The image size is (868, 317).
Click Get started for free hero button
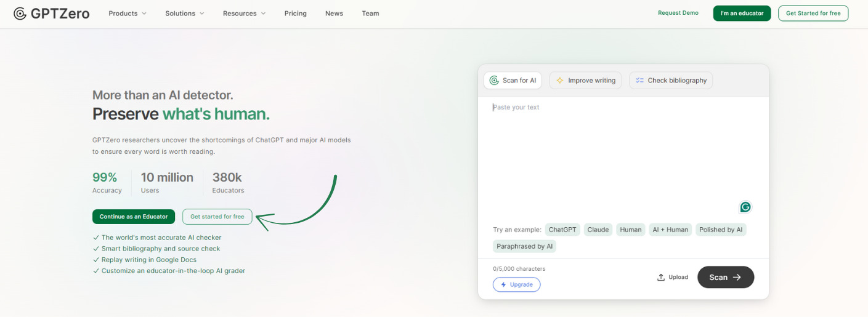[x=217, y=217]
